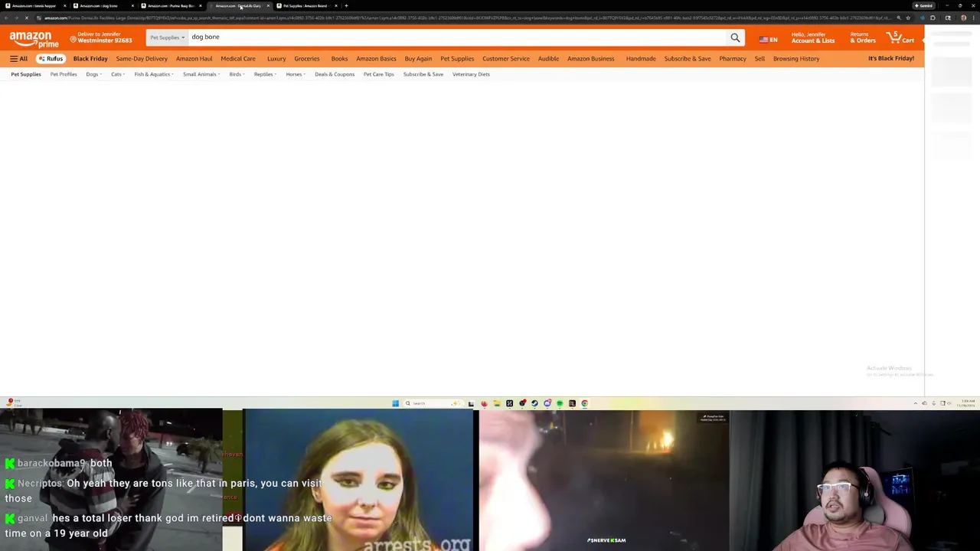The height and width of the screenshot is (551, 980).
Task: Expand the Birds submenu
Action: click(237, 74)
